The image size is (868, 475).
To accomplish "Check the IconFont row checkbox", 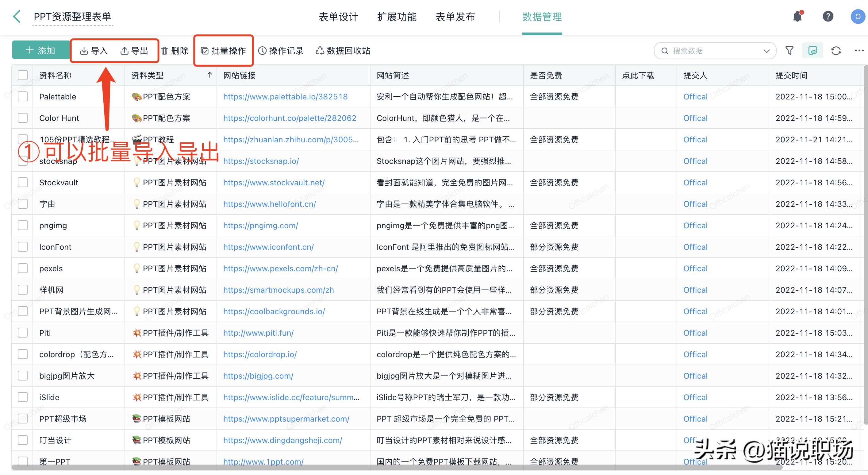I will [x=23, y=247].
